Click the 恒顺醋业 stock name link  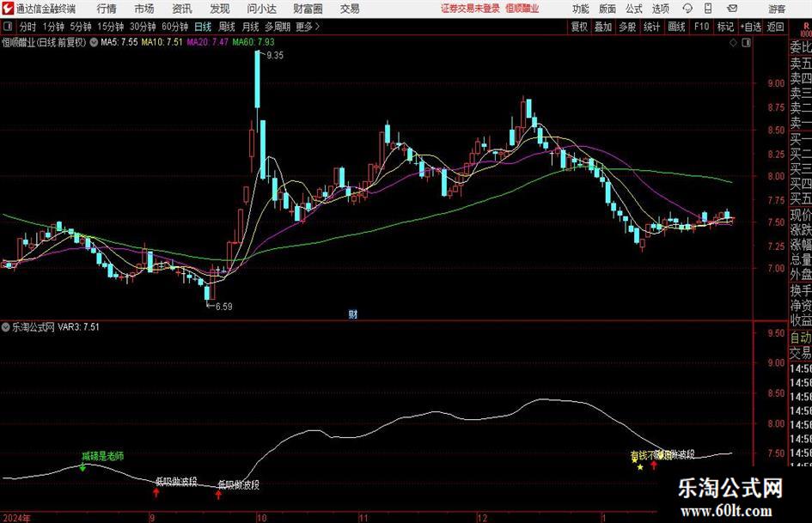522,9
